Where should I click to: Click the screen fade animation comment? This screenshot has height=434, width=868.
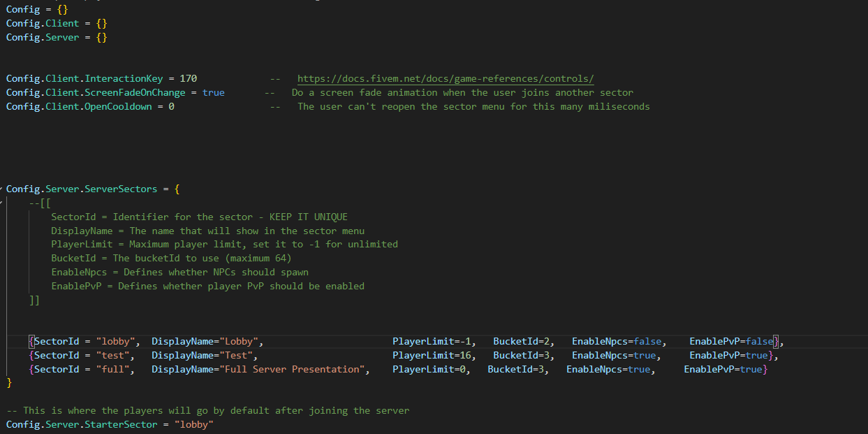pyautogui.click(x=462, y=93)
